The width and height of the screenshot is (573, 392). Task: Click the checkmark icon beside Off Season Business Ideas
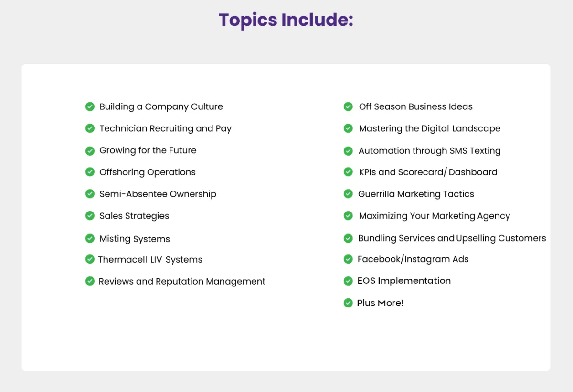[x=348, y=106]
